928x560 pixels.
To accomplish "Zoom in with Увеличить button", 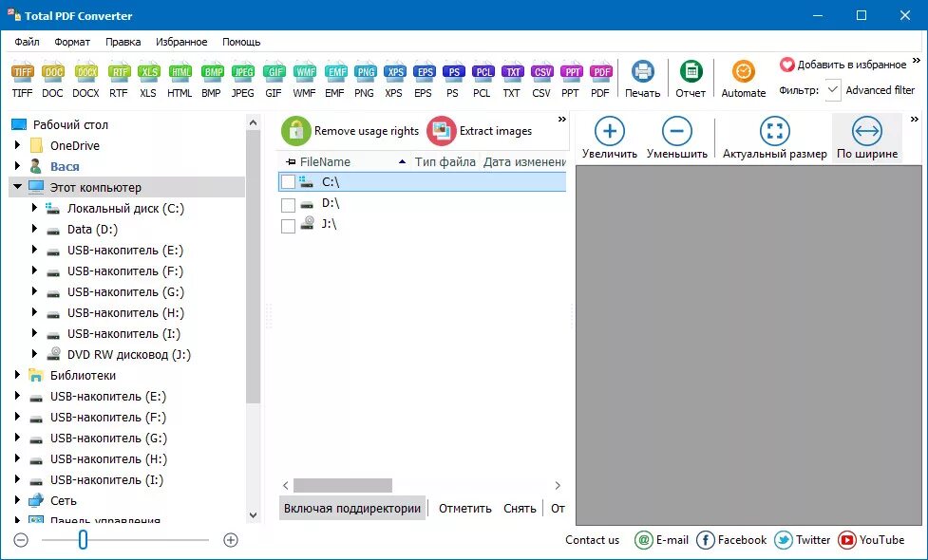I will [610, 139].
